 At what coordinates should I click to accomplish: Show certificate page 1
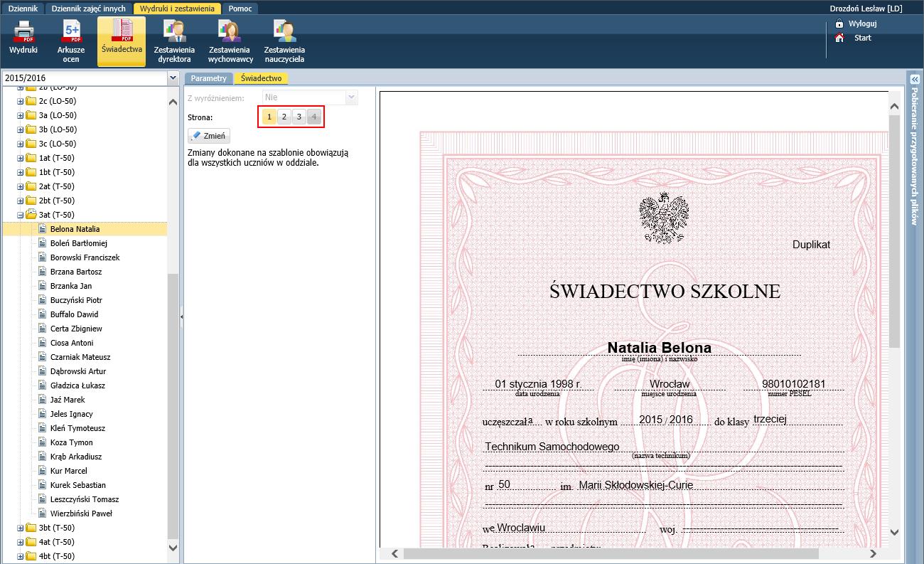[x=269, y=117]
